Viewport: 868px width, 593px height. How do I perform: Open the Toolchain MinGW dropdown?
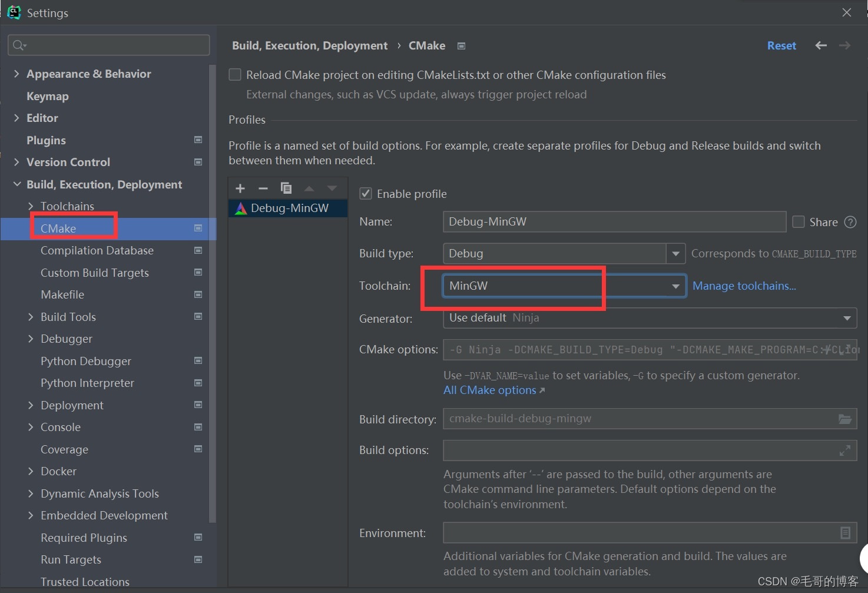point(675,286)
